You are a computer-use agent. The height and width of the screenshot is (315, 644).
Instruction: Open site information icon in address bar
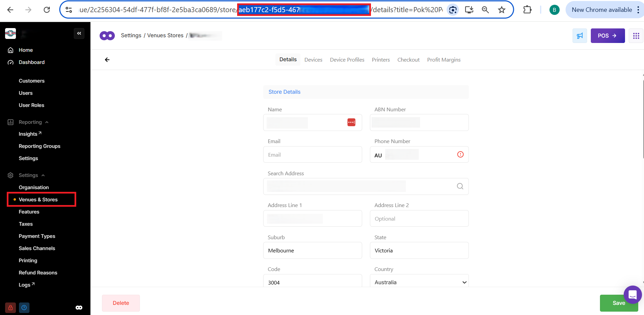click(69, 10)
